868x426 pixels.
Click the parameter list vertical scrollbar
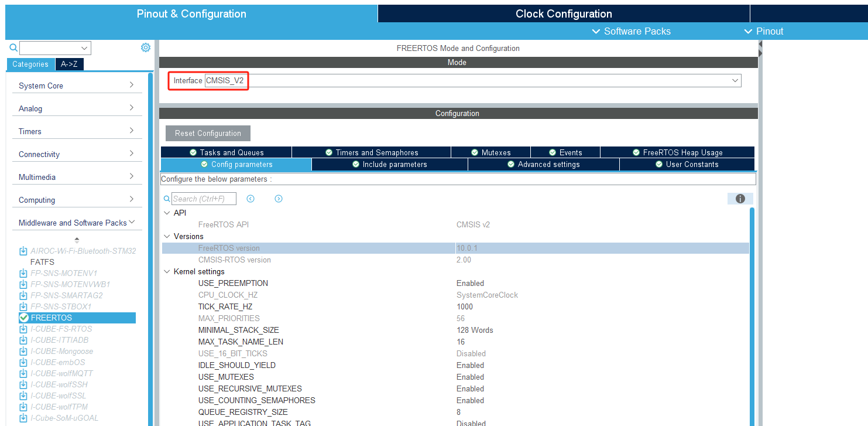pyautogui.click(x=752, y=316)
